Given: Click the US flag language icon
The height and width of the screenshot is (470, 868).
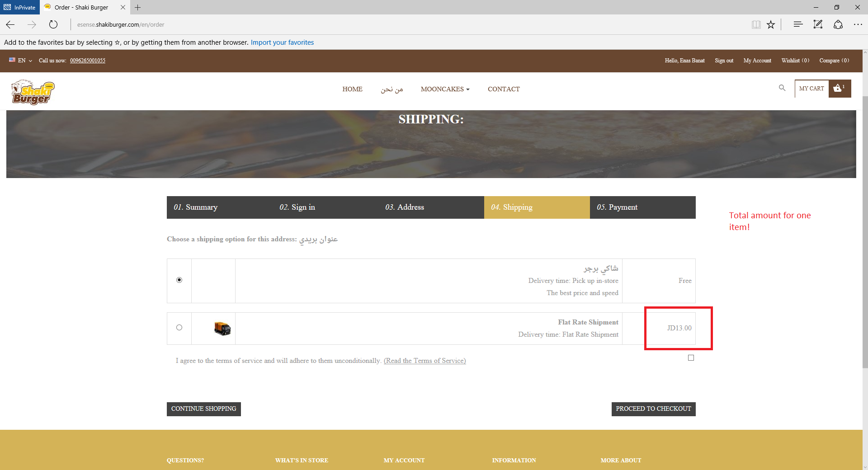Looking at the screenshot, I should coord(12,60).
